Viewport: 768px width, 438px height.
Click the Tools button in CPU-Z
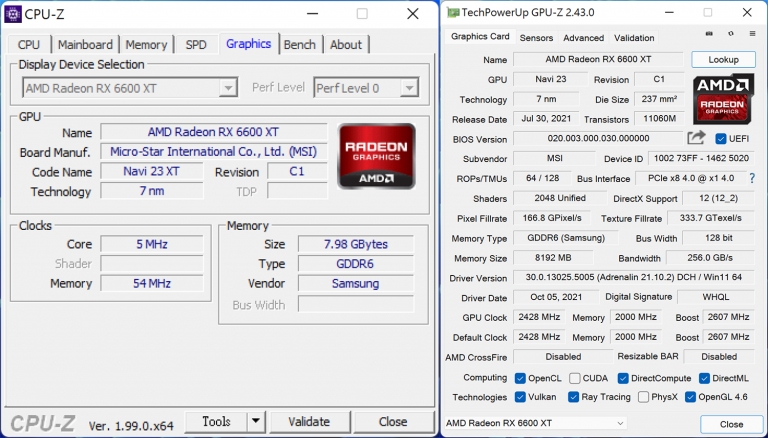pyautogui.click(x=216, y=421)
